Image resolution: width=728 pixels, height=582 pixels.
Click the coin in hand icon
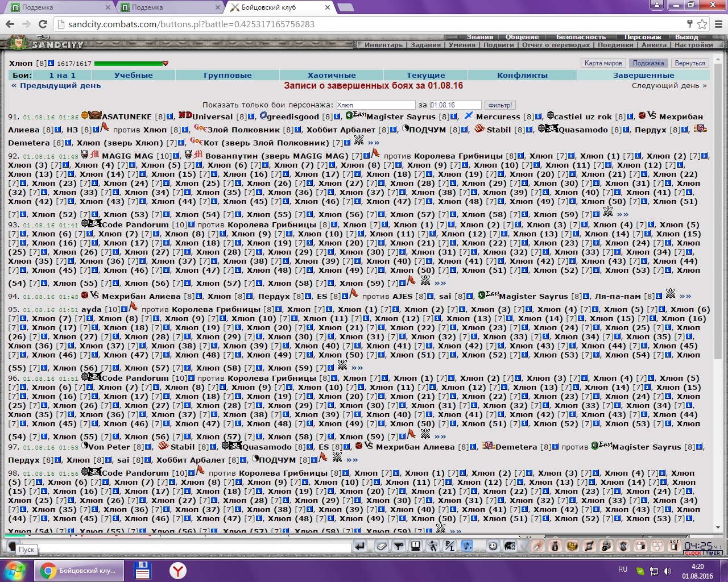click(x=606, y=546)
